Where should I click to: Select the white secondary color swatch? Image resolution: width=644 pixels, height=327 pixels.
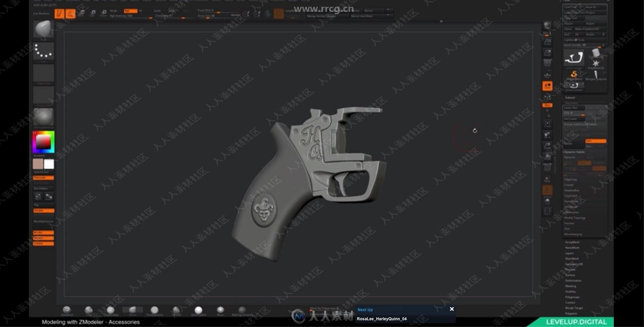coord(49,164)
